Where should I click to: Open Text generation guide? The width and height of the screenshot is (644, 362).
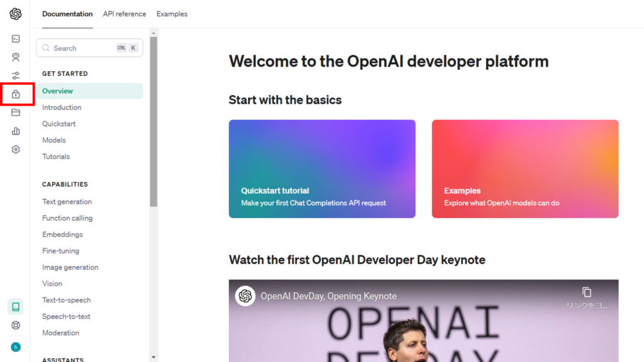[67, 202]
